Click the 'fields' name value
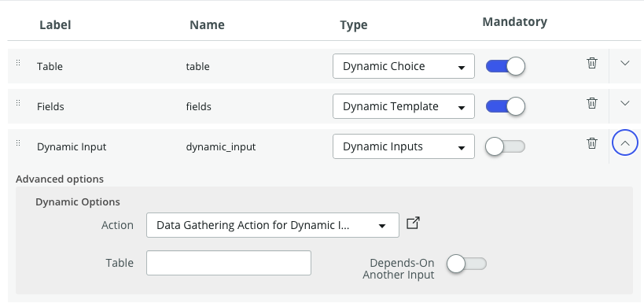The height and width of the screenshot is (303, 644). pyautogui.click(x=199, y=107)
